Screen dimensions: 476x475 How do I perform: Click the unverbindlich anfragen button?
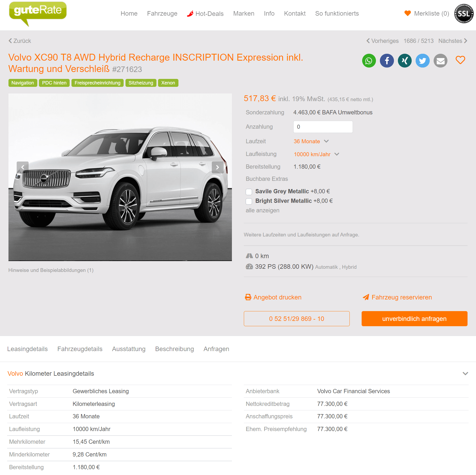tap(414, 319)
